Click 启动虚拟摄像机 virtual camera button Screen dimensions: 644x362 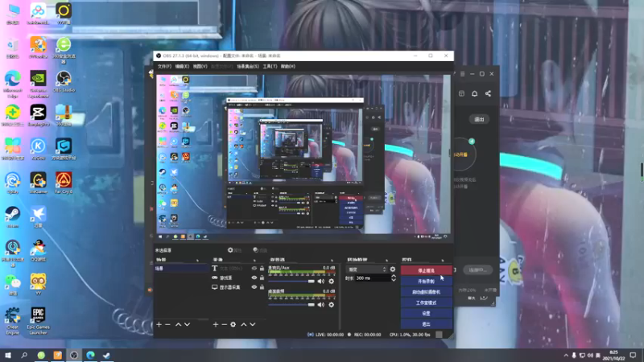[x=426, y=292]
